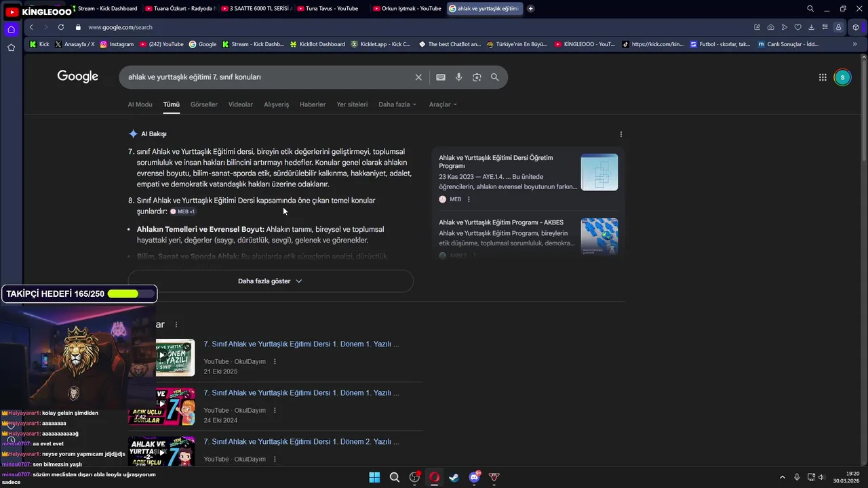
Task: Go to Google home via logo
Action: coord(78,77)
